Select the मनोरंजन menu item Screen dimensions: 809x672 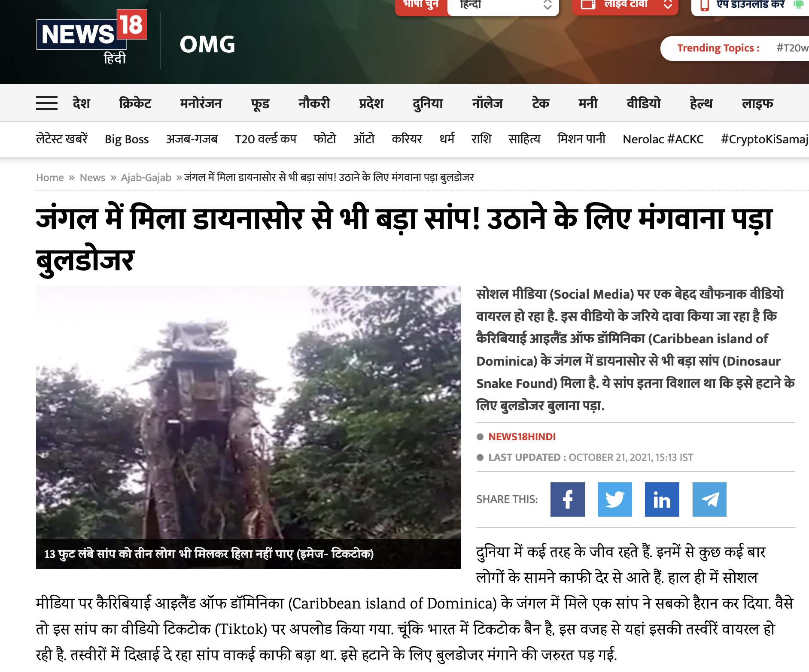(201, 103)
